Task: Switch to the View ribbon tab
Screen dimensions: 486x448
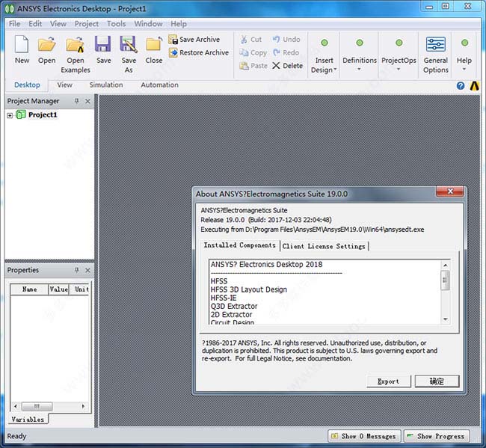Action: point(64,85)
